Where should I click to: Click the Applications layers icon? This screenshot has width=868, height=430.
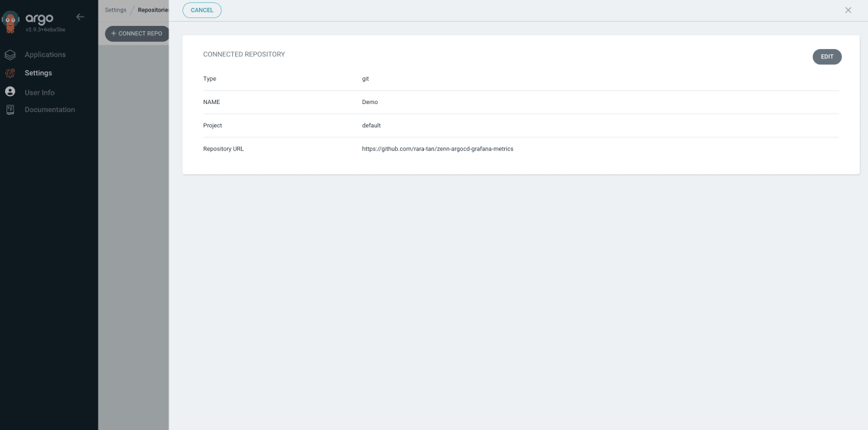[10, 55]
